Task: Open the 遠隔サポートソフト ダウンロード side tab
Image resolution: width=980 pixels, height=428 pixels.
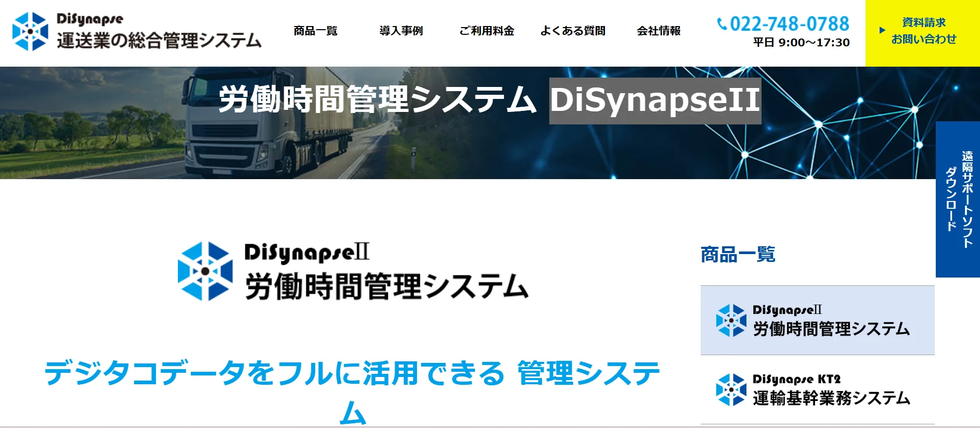Action: tap(958, 199)
